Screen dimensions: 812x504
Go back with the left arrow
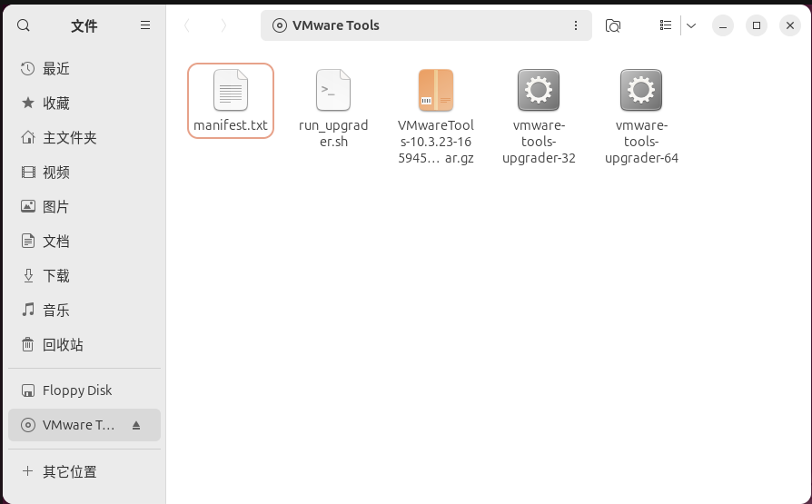click(187, 25)
